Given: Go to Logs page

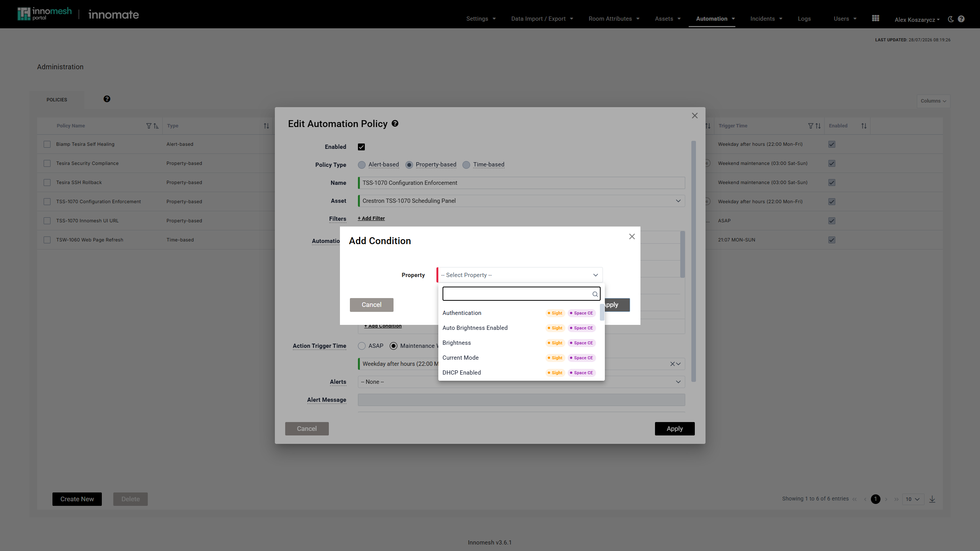Looking at the screenshot, I should tap(804, 19).
